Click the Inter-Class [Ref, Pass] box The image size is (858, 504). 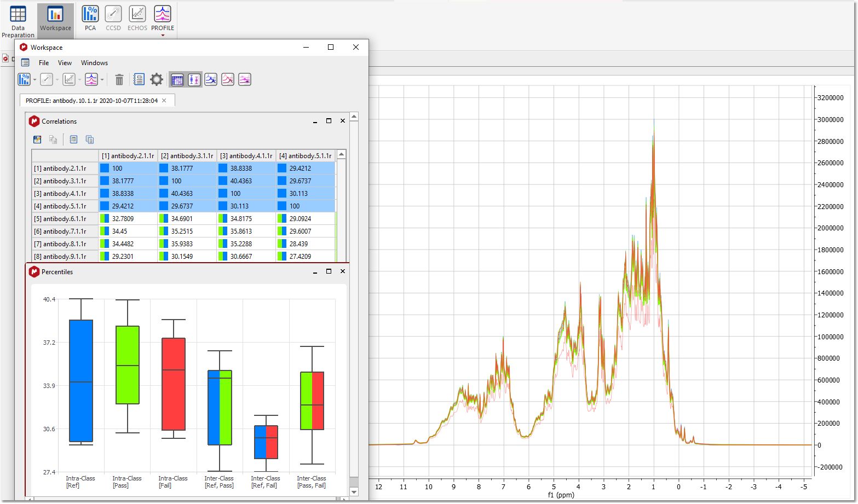220,408
